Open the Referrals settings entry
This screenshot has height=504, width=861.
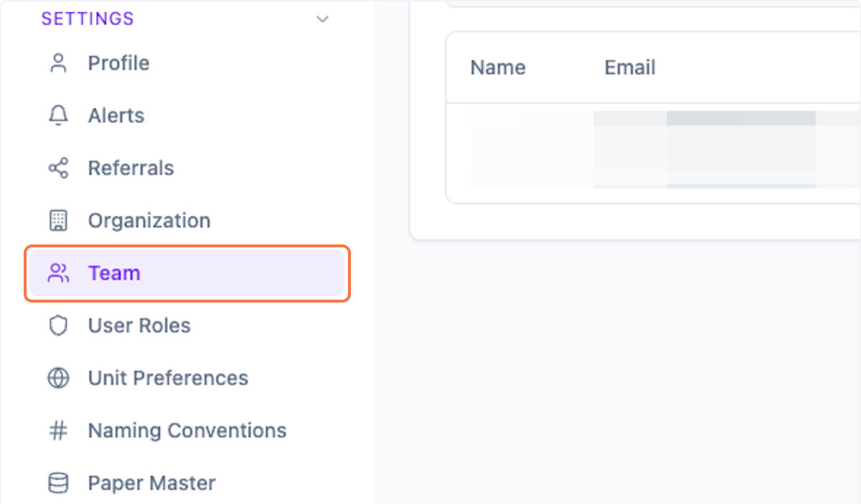tap(131, 168)
